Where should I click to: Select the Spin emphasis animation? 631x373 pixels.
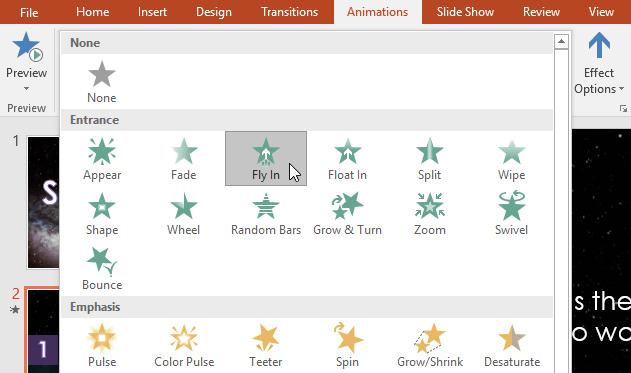pos(347,346)
